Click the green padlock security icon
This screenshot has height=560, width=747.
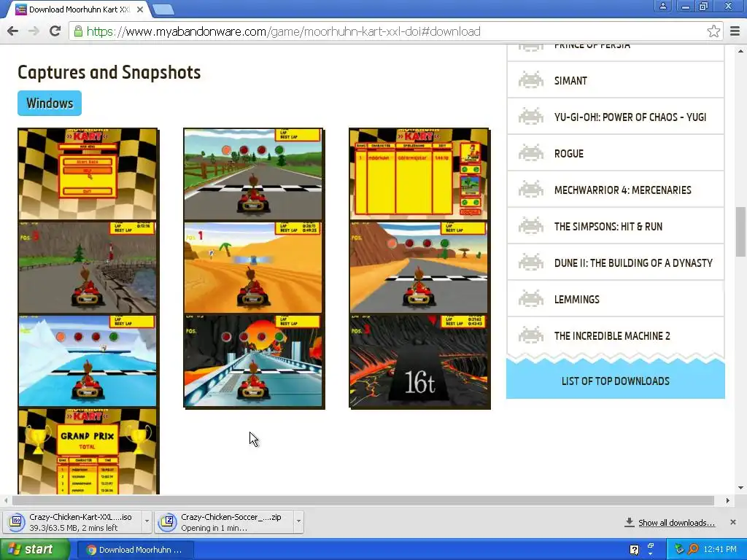point(78,31)
